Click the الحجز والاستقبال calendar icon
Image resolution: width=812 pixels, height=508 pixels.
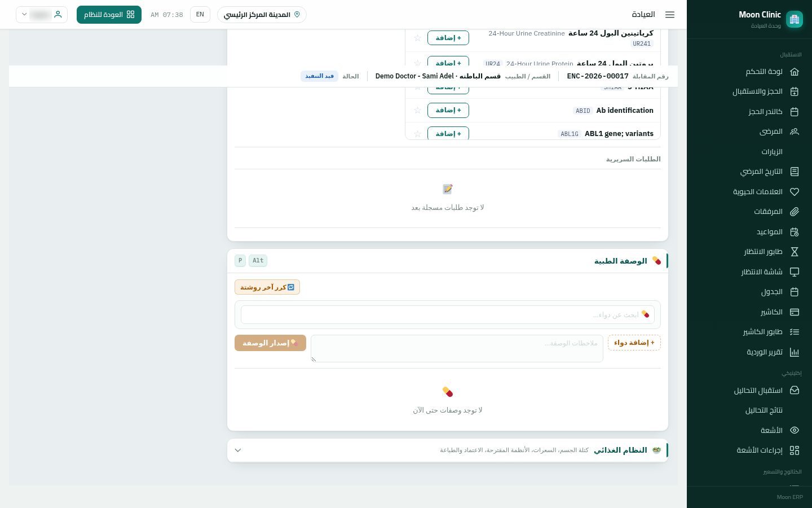pyautogui.click(x=795, y=91)
